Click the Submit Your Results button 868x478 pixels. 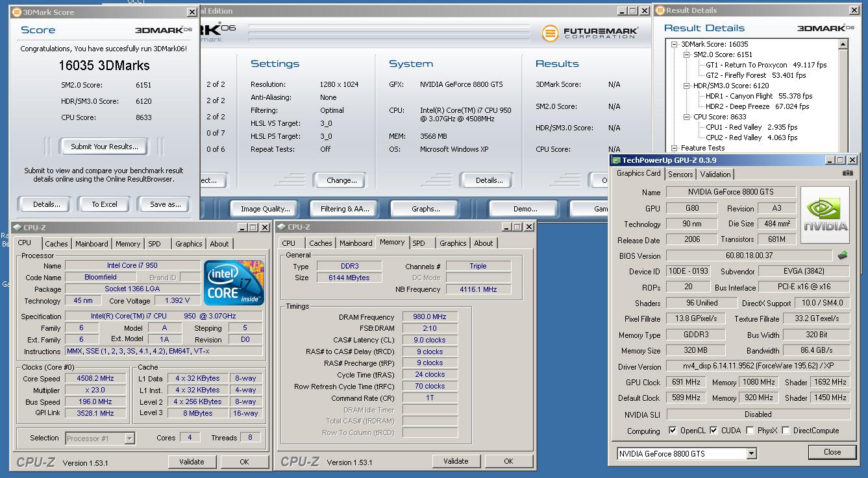tap(105, 147)
